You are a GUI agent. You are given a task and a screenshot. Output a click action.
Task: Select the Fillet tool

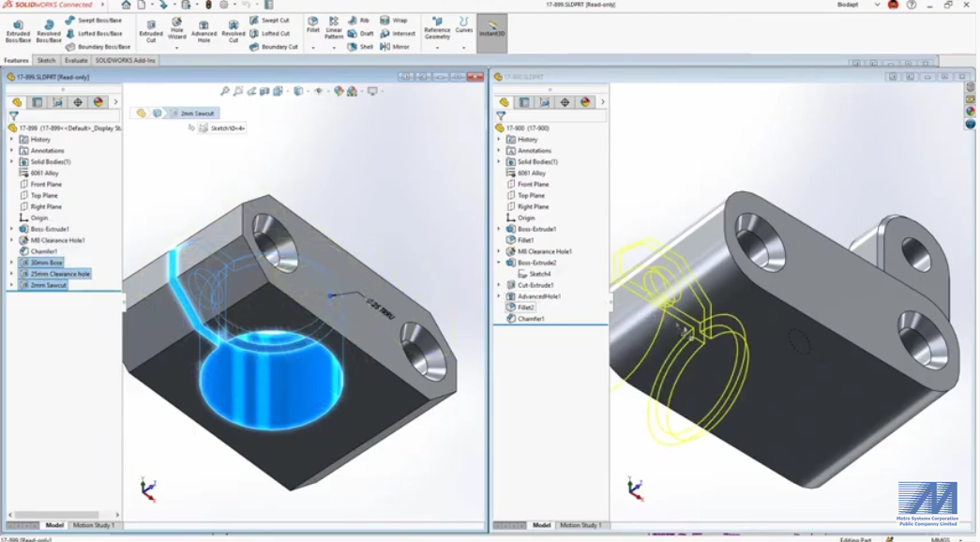click(313, 25)
